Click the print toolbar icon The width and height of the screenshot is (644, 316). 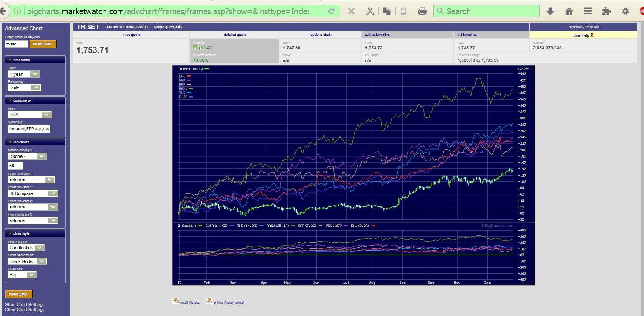coord(422,11)
